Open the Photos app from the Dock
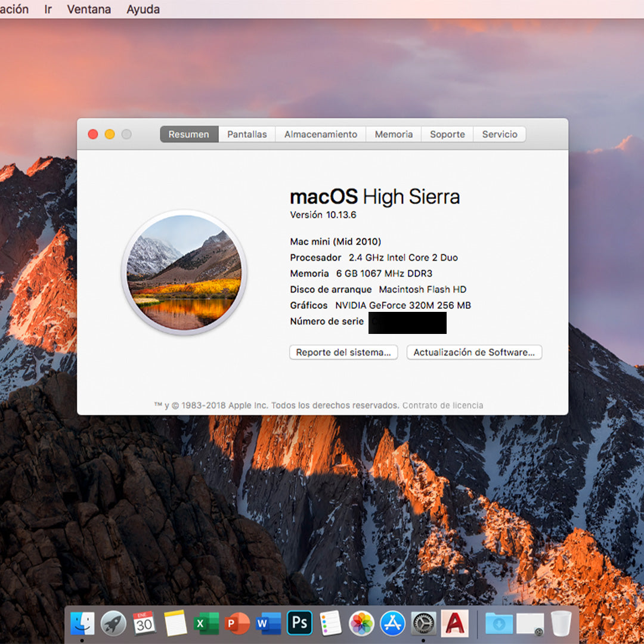Viewport: 644px width, 644px height. [x=361, y=623]
